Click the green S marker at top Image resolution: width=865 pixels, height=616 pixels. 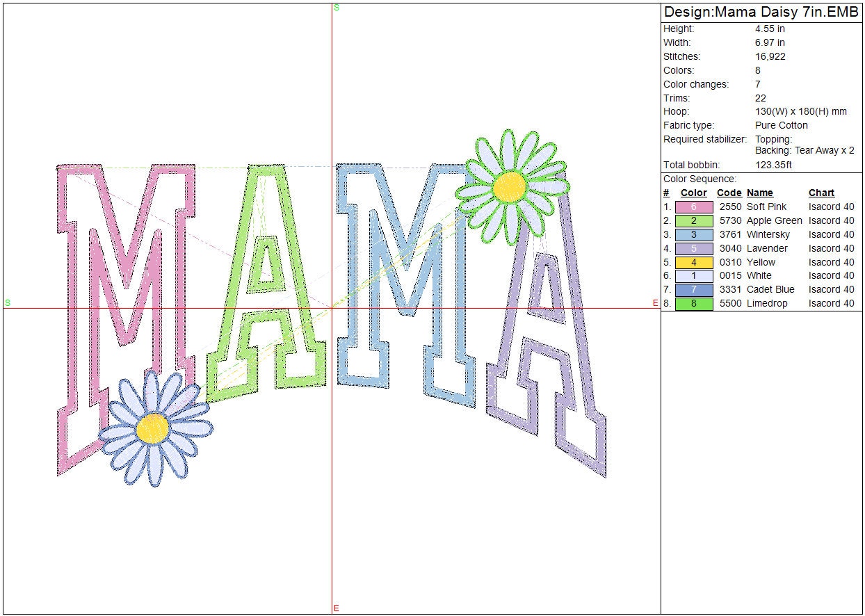[337, 8]
